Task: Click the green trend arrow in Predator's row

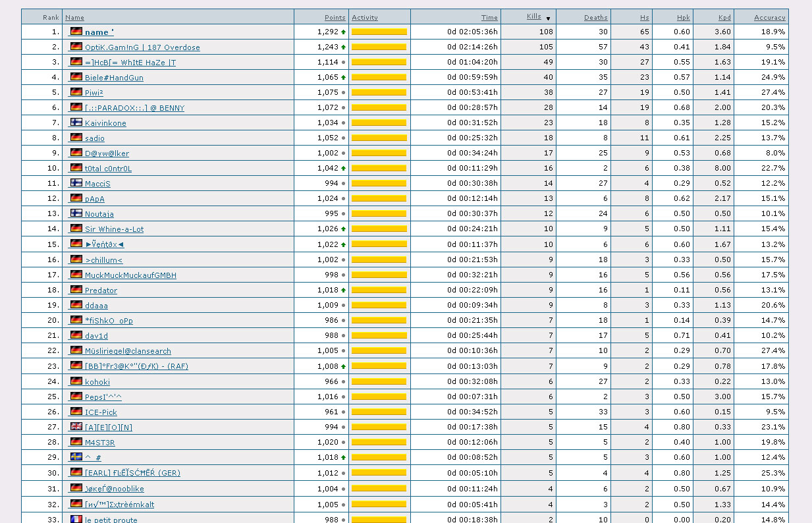Action: point(343,290)
